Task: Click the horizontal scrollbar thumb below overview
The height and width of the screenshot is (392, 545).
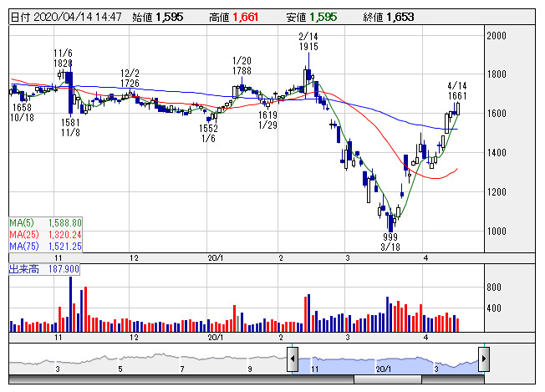Action: [388, 379]
